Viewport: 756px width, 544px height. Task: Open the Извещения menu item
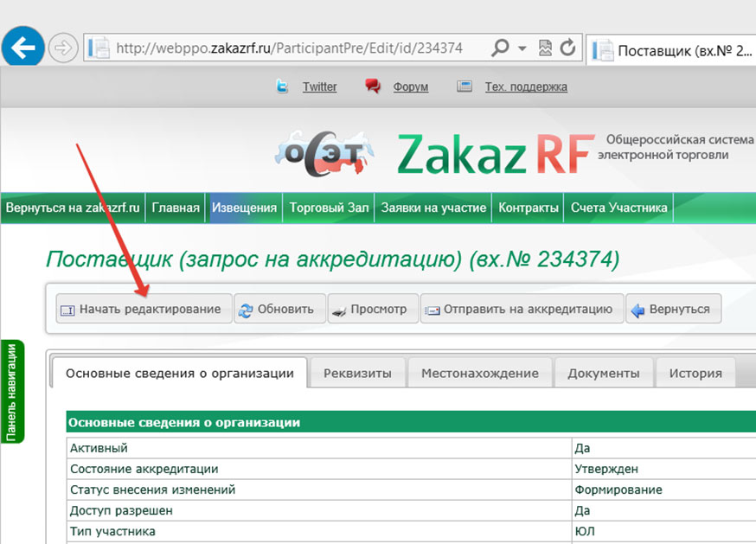244,208
